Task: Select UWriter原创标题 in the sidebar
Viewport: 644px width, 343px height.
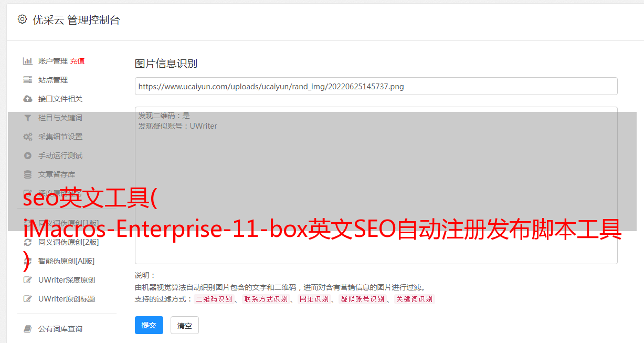Action: tap(67, 299)
